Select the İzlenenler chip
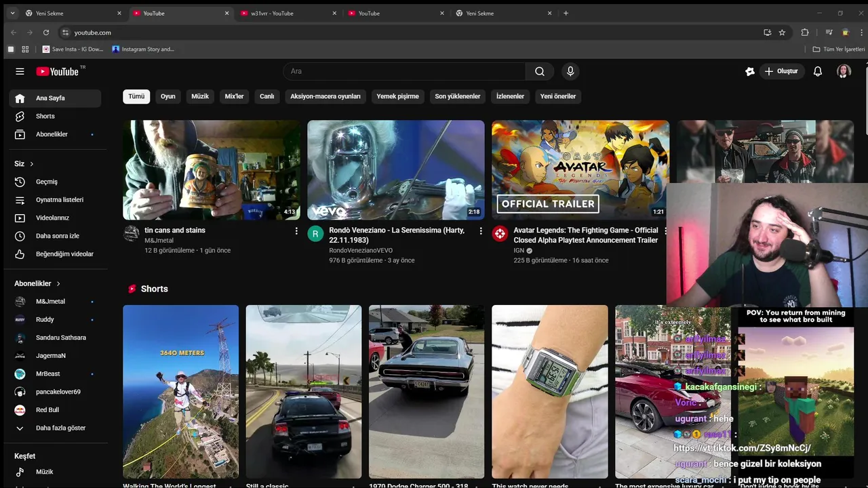Screen dimensions: 868x488 510,96
